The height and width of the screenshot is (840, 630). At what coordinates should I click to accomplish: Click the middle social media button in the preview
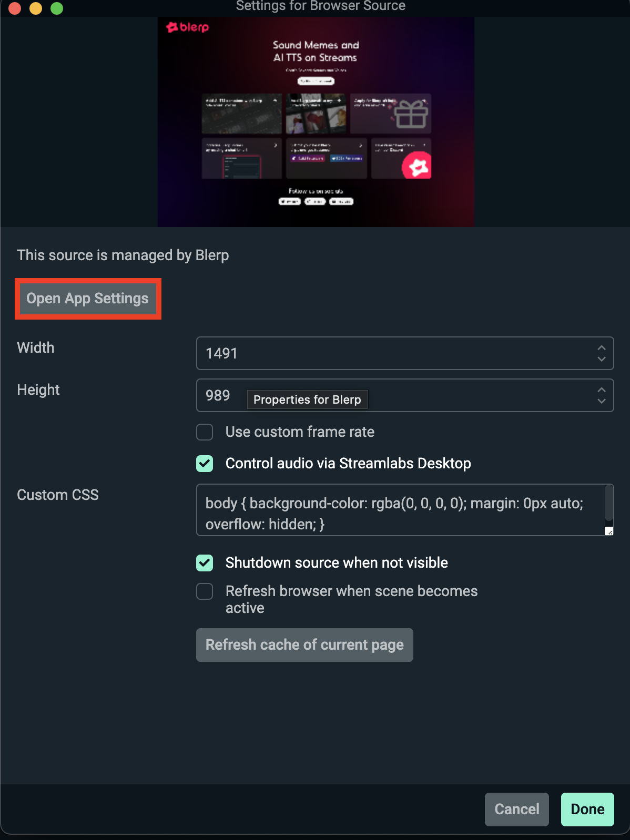coord(315,201)
